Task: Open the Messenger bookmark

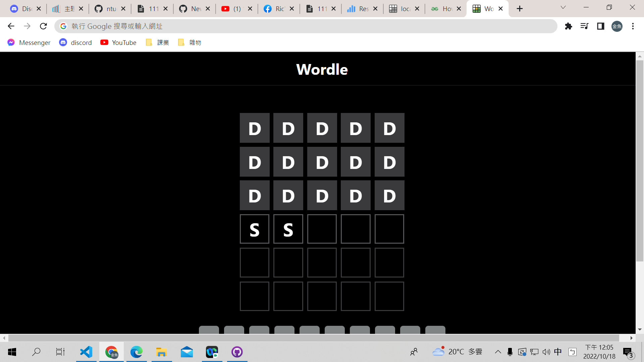Action: coord(29,43)
